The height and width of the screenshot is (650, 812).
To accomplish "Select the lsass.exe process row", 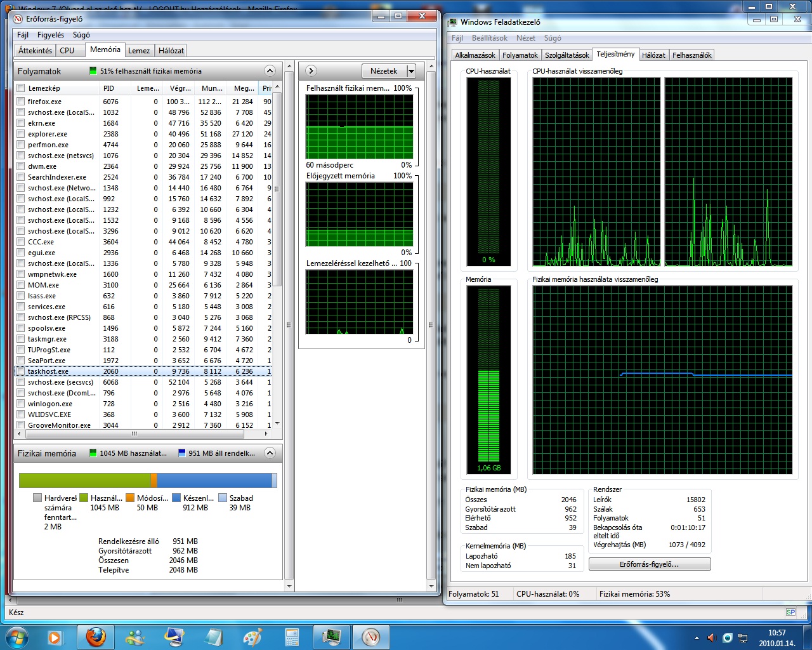I will tap(145, 296).
